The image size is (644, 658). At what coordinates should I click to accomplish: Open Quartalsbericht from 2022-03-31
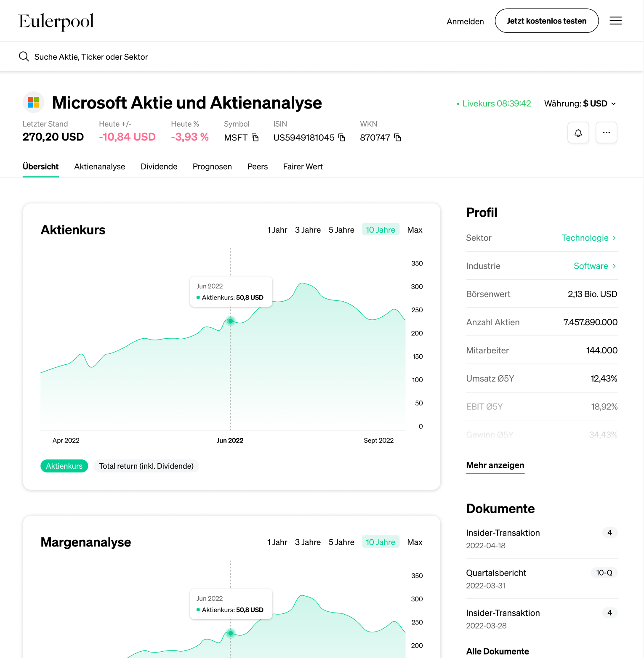[542, 578]
